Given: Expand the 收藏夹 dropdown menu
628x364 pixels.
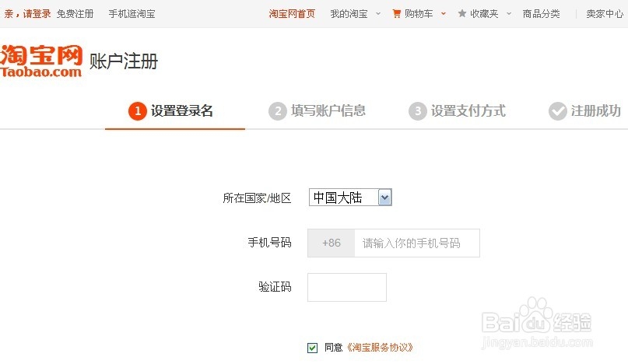Looking at the screenshot, I should tap(509, 13).
